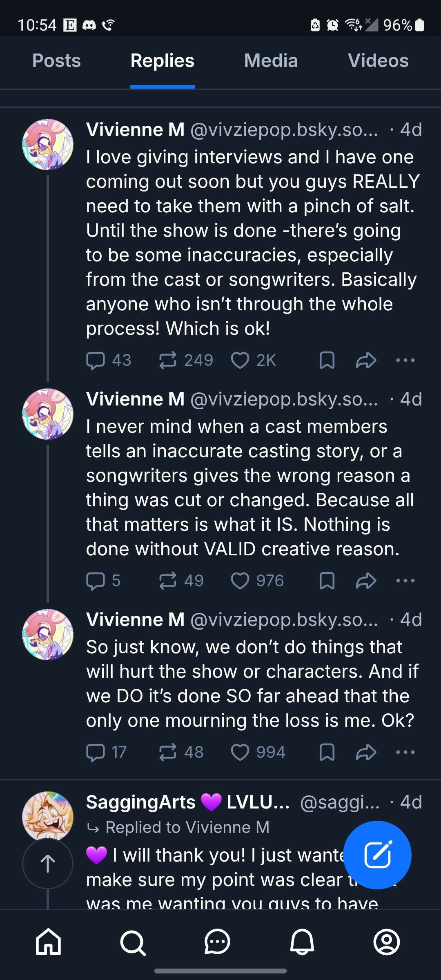The height and width of the screenshot is (980, 441).
Task: Like the post with 2K likes
Action: (x=240, y=360)
